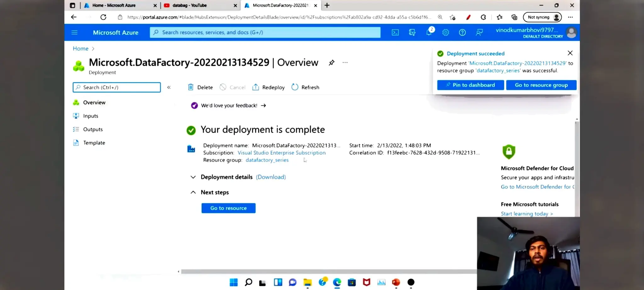Open a new browser tab
The height and width of the screenshot is (290, 644).
click(327, 5)
